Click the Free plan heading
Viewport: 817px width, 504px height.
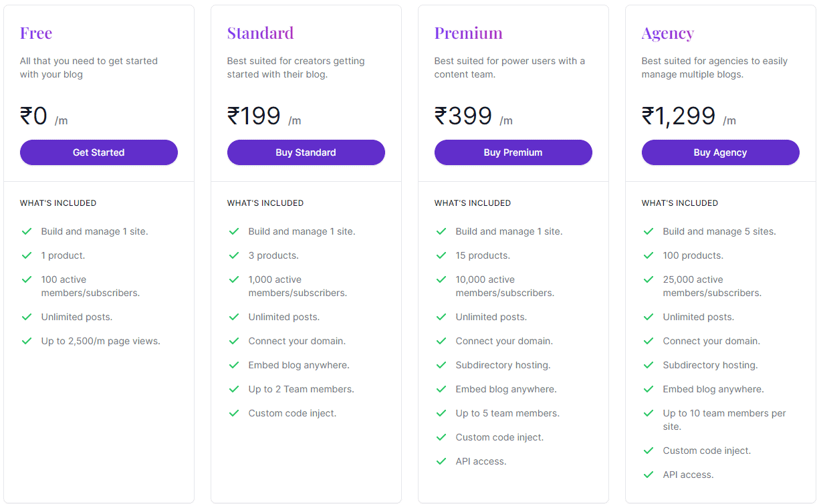pyautogui.click(x=36, y=33)
